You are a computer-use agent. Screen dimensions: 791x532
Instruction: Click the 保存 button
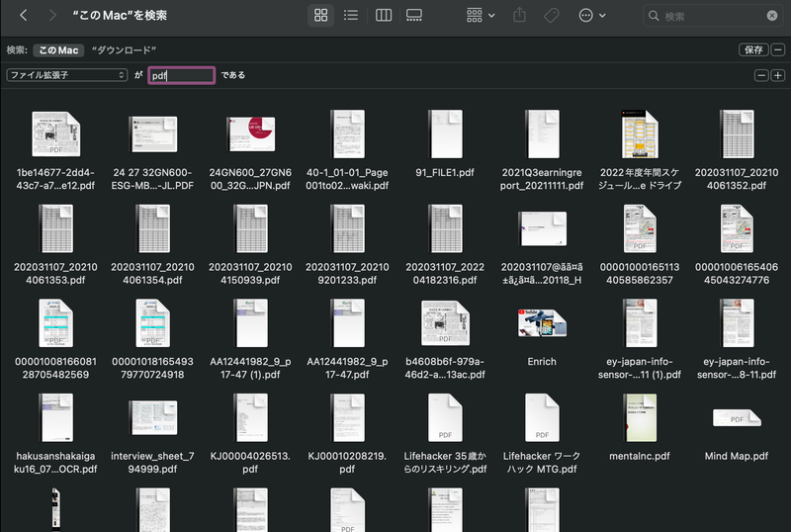(753, 49)
